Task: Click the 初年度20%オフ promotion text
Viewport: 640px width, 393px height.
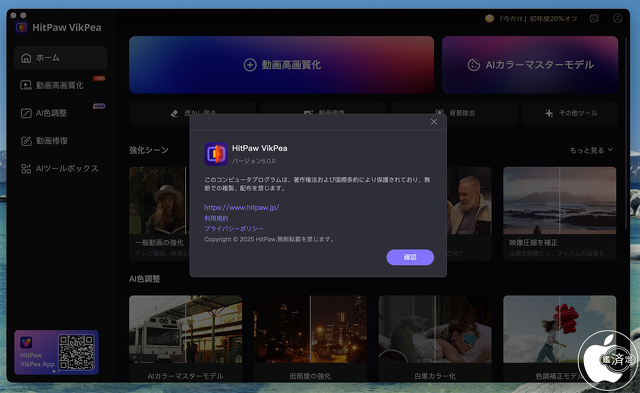Action: click(538, 18)
